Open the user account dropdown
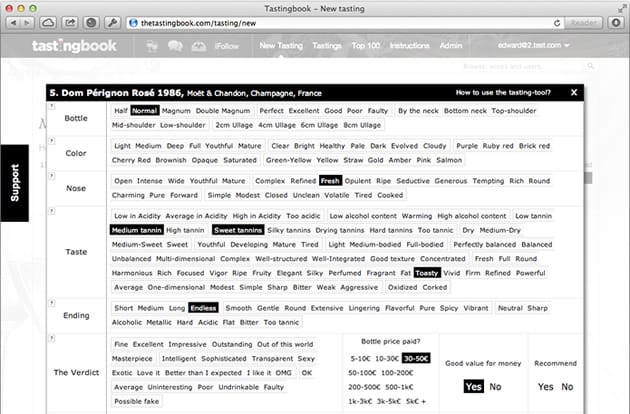 pos(534,45)
